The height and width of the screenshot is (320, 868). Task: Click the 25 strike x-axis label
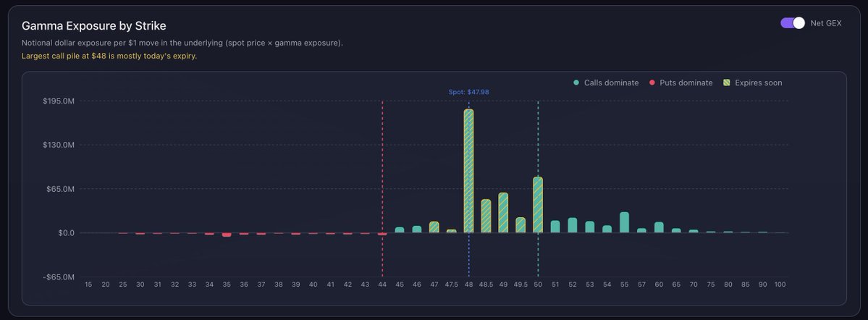coord(123,285)
